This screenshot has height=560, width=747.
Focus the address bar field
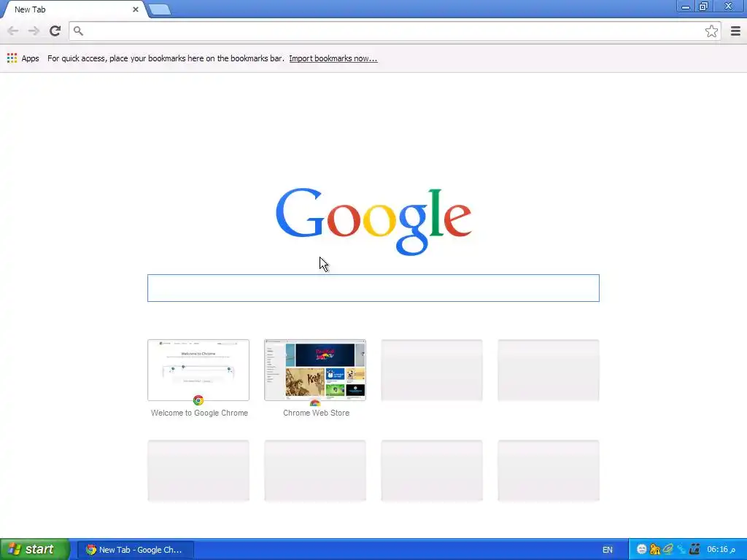pos(393,31)
